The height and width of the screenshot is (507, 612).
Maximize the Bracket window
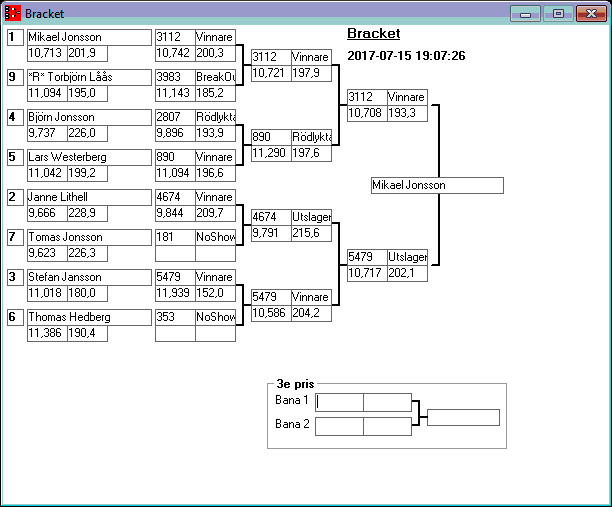pyautogui.click(x=558, y=13)
